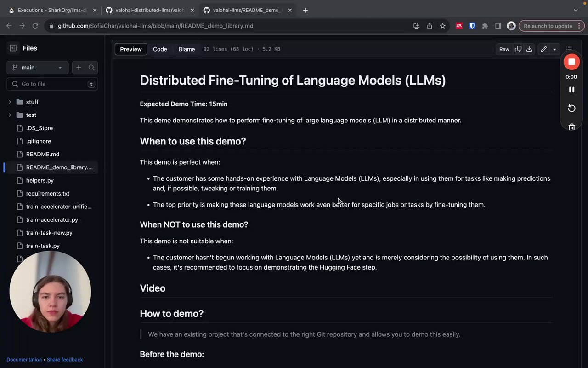Screen dimensions: 588x368
Task: Click the Raw button
Action: [504, 49]
